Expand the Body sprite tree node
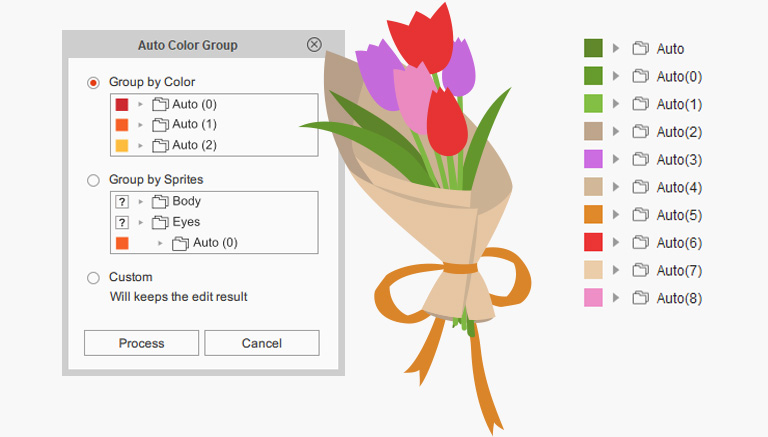 coord(141,201)
